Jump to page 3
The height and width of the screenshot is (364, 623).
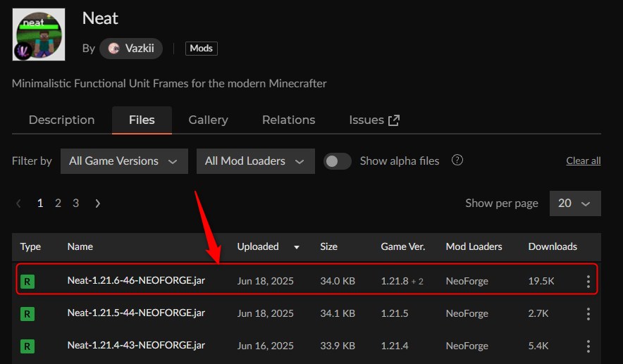(x=75, y=203)
